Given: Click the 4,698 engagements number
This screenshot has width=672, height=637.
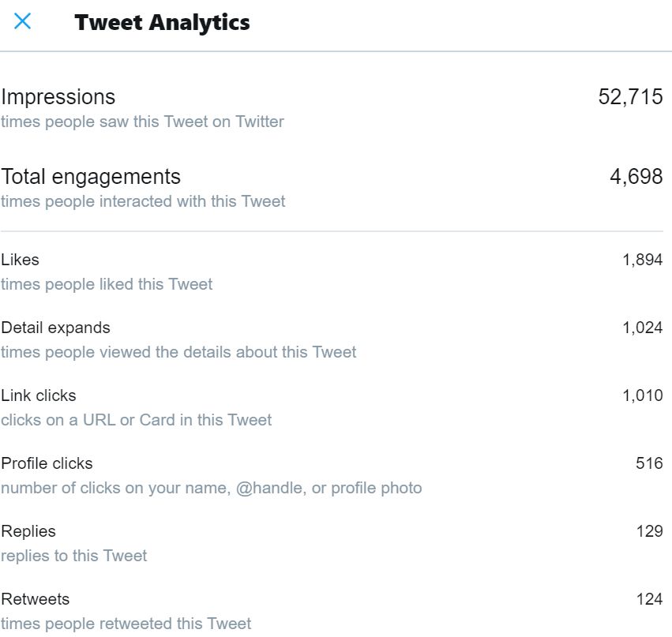Looking at the screenshot, I should 636,177.
